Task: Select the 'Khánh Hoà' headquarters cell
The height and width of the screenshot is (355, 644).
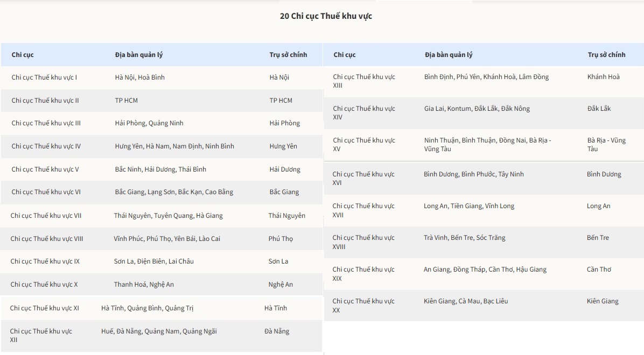Action: [x=603, y=77]
